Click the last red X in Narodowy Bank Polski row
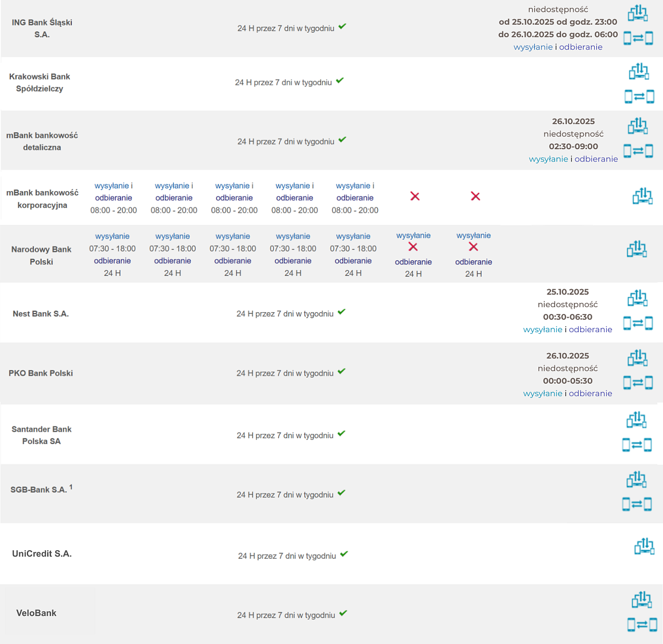663x644 pixels. click(x=473, y=247)
